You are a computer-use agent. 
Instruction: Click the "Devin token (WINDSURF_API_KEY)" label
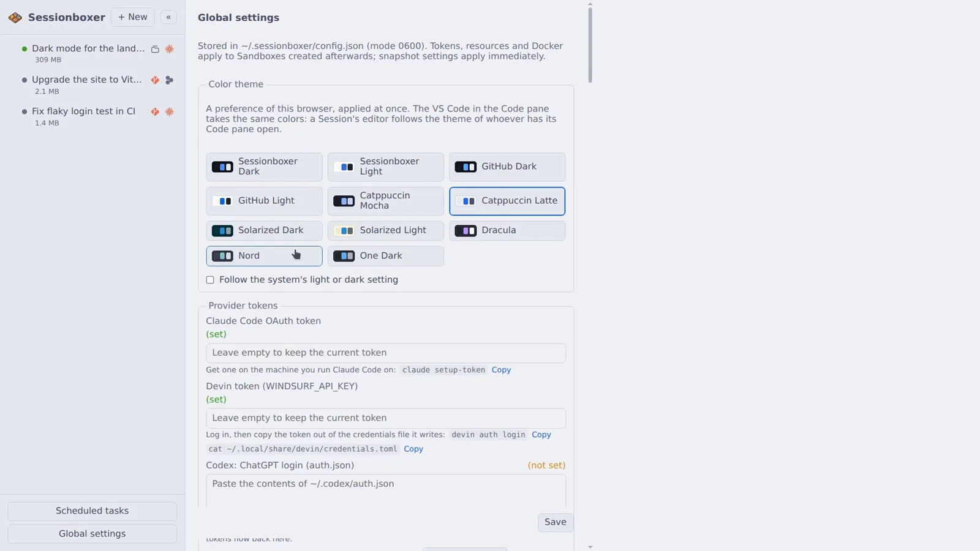point(282,386)
